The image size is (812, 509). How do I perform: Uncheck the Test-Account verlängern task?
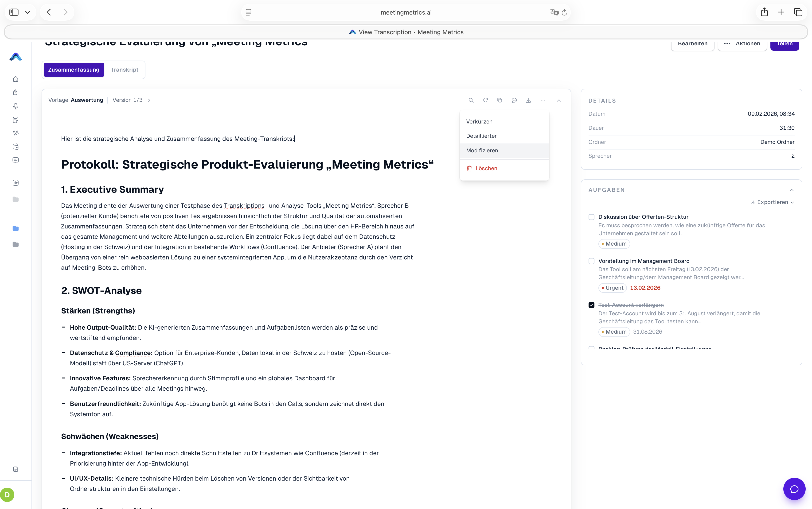[x=591, y=305]
